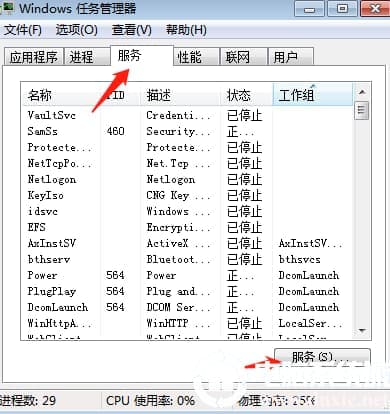The height and width of the screenshot is (414, 390).
Task: Switch to the 联网 tab
Action: [244, 57]
